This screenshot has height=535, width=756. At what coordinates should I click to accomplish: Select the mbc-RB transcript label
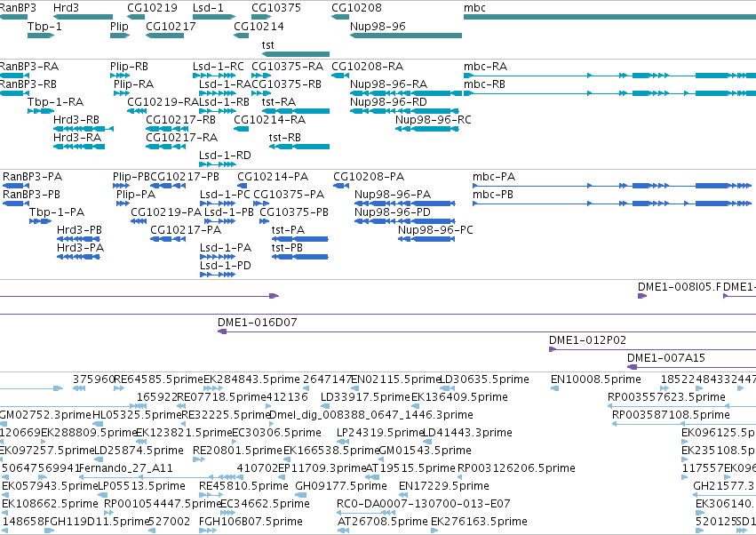(x=484, y=84)
